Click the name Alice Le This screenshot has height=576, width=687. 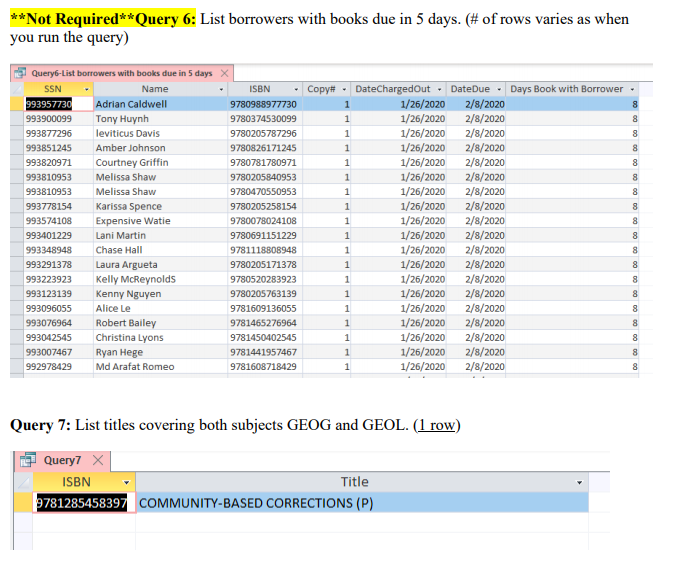point(113,308)
